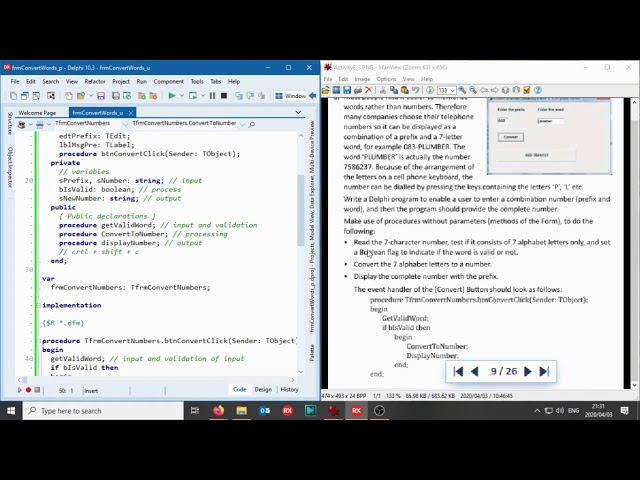This screenshot has height=480, width=640.
Task: Go to first page in the 9 / 26 navigator
Action: point(458,371)
